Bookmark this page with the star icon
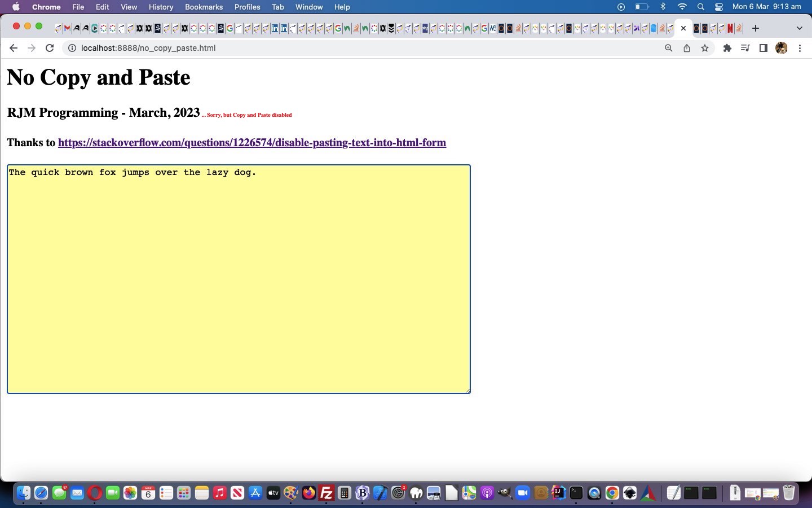Image resolution: width=812 pixels, height=508 pixels. tap(705, 48)
